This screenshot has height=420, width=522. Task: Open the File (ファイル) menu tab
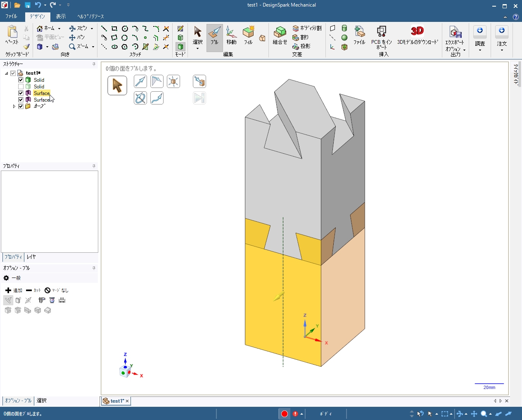[11, 17]
